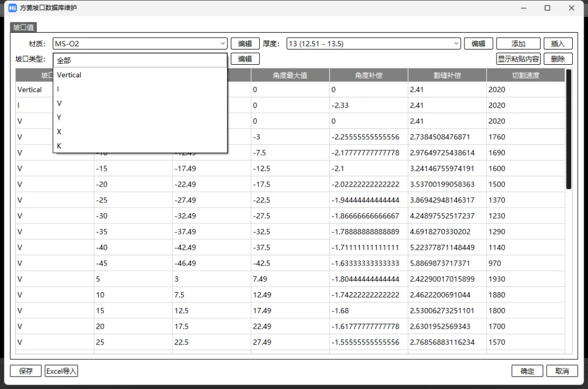Click cell -1.68 in 角度补偿
The image size is (588, 389).
(369, 310)
